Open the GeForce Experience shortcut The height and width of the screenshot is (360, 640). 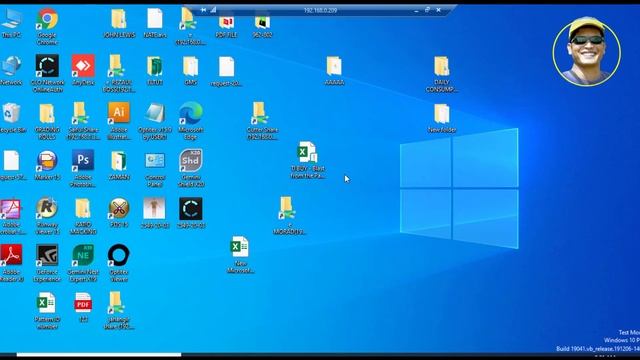click(47, 256)
